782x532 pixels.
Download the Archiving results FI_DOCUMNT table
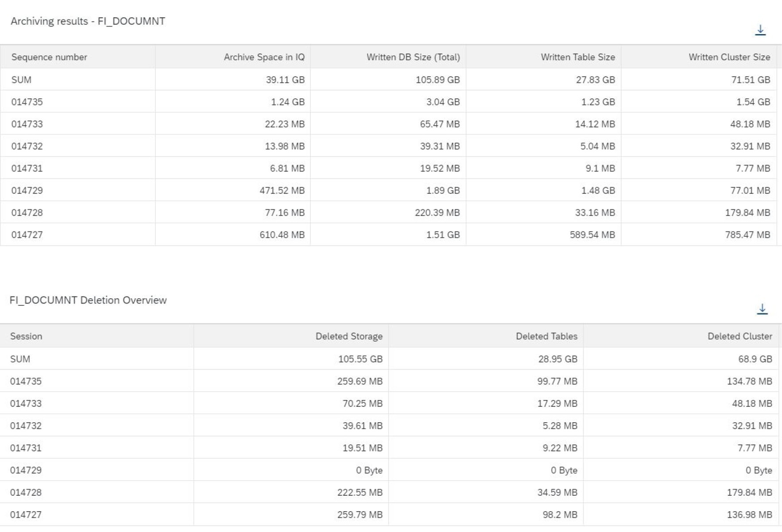coord(760,30)
